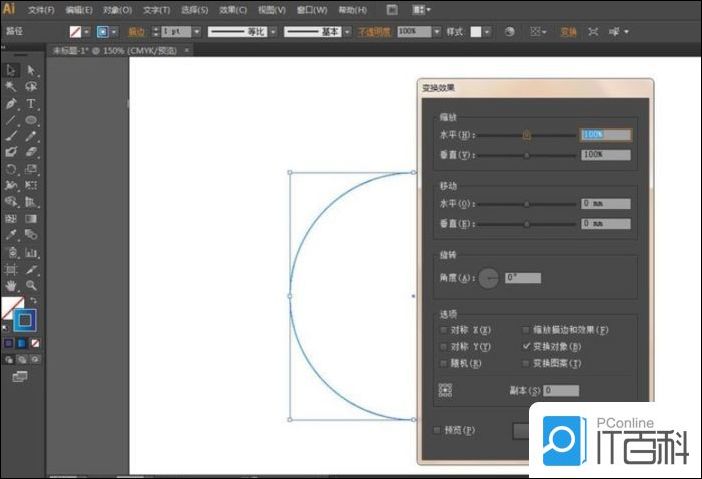The image size is (702, 479).
Task: Select the Paintbrush tool
Action: pyautogui.click(x=11, y=136)
